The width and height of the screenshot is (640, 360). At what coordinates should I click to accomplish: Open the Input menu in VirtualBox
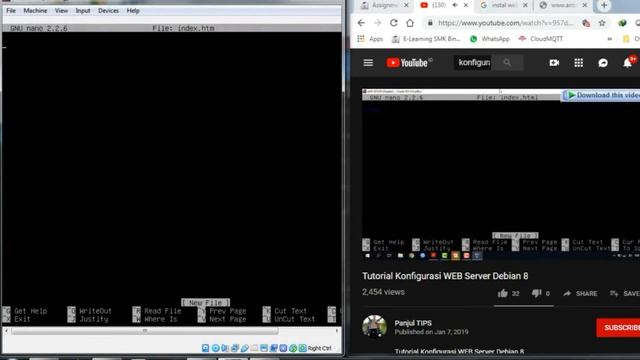tap(83, 11)
